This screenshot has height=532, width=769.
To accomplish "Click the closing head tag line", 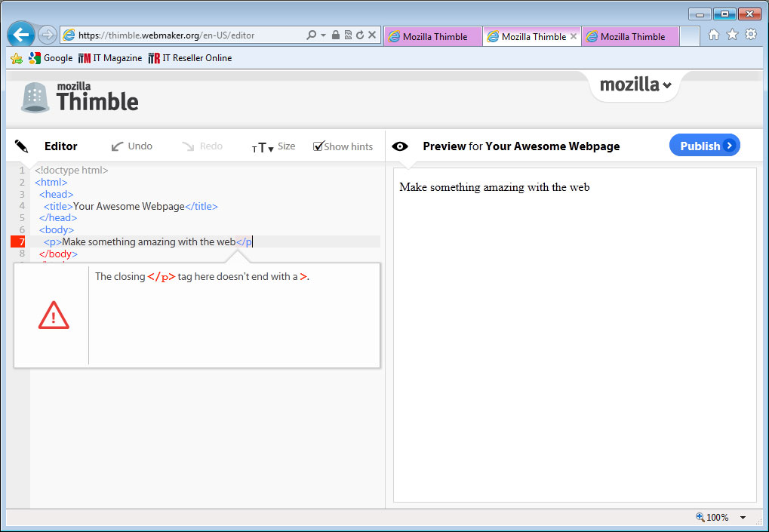I will click(x=58, y=218).
